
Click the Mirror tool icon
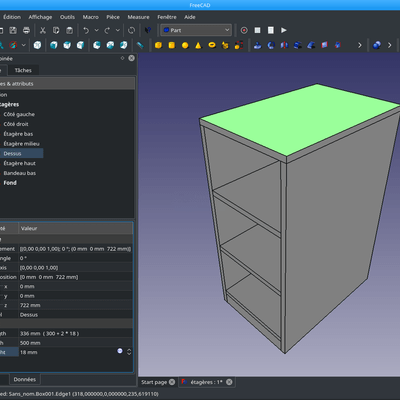[x=284, y=45]
